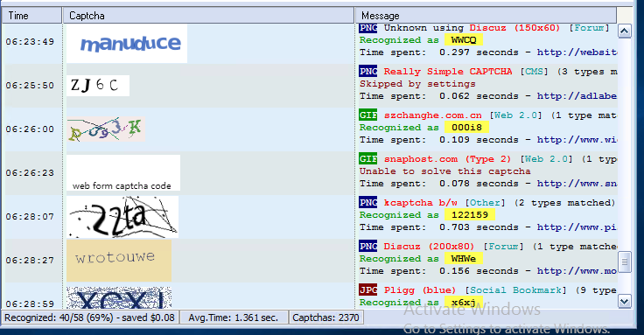The width and height of the screenshot is (644, 335).
Task: Click the Recognized 40/58 (69%) status panel
Action: [x=90, y=318]
